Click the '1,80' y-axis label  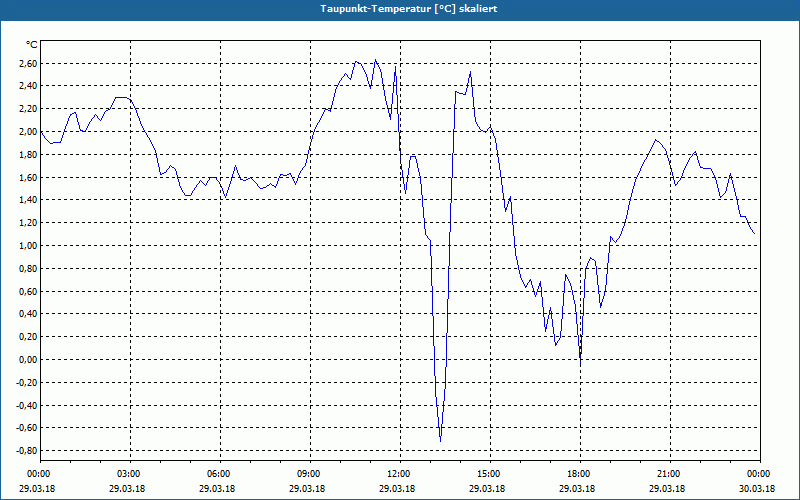29,155
